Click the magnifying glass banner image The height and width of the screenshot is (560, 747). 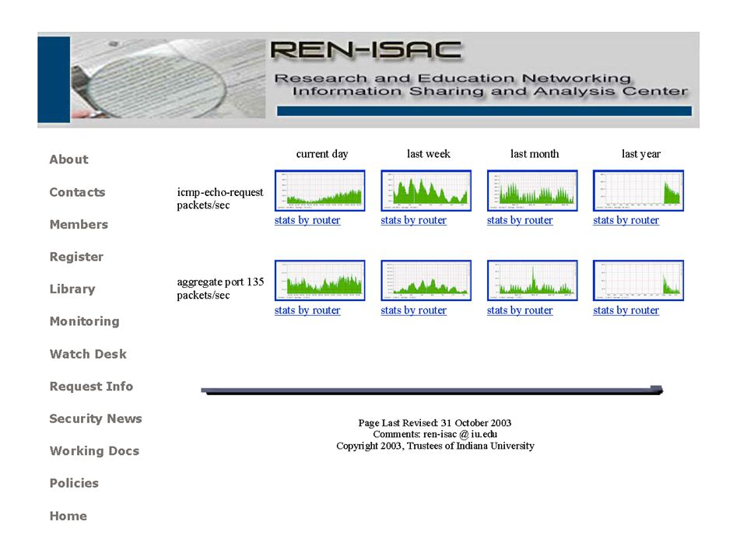pos(168,79)
